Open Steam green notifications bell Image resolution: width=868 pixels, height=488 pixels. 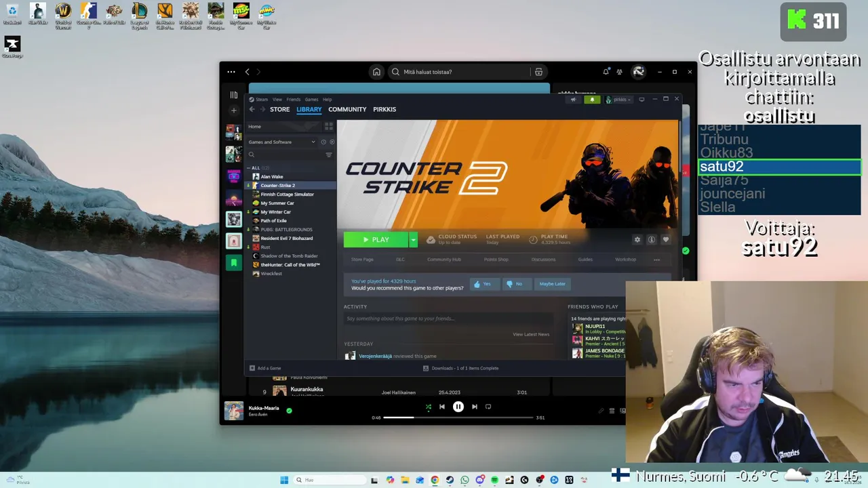[x=592, y=100]
